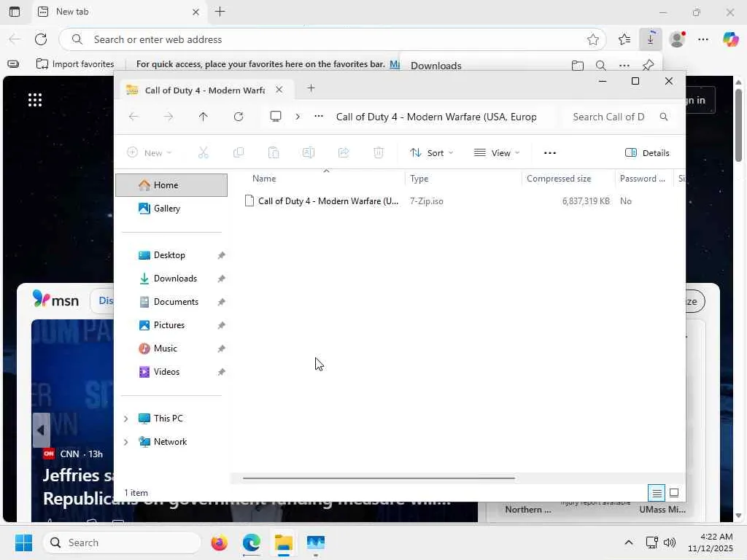Click Import favorites on favorites bar
This screenshot has height=560, width=747.
[75, 64]
